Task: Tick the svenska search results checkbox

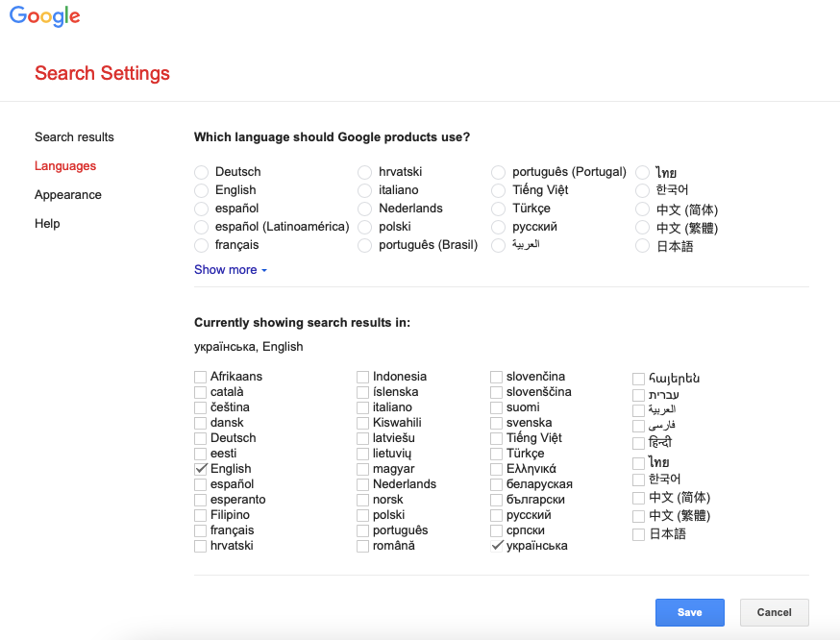Action: click(x=496, y=423)
